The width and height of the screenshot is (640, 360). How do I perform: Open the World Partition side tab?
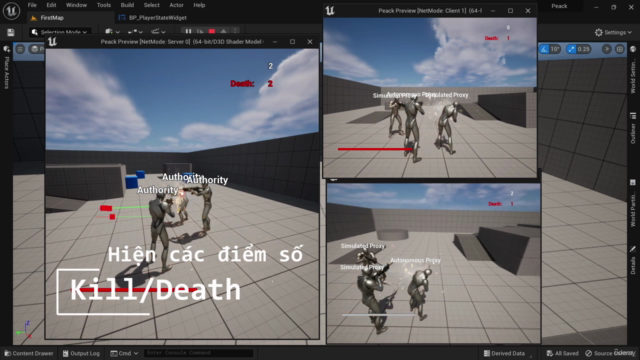point(633,203)
